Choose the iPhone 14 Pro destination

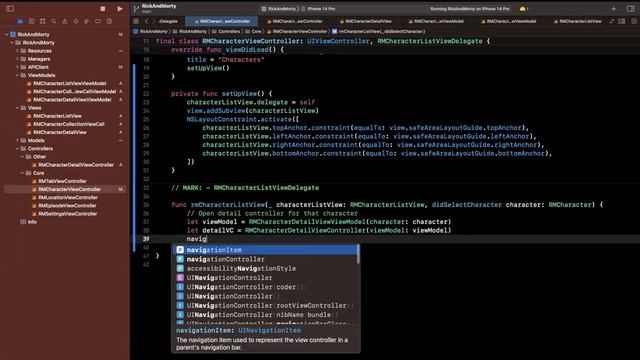[x=319, y=9]
